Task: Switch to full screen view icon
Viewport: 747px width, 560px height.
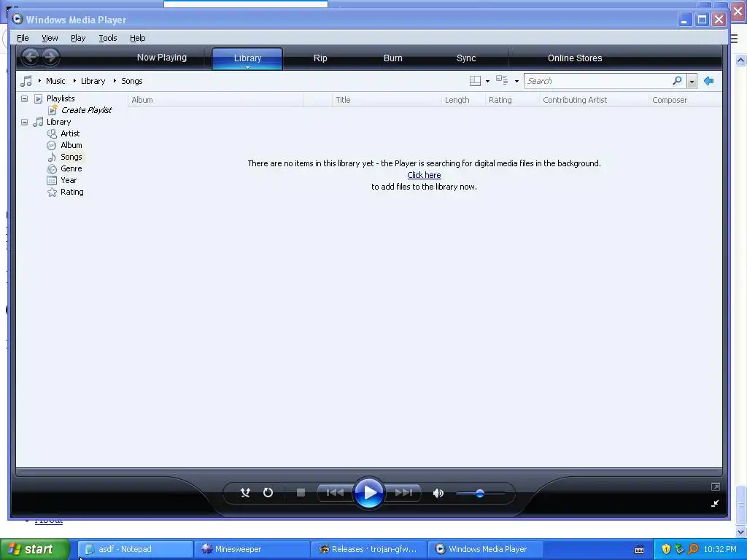Action: pos(715,486)
